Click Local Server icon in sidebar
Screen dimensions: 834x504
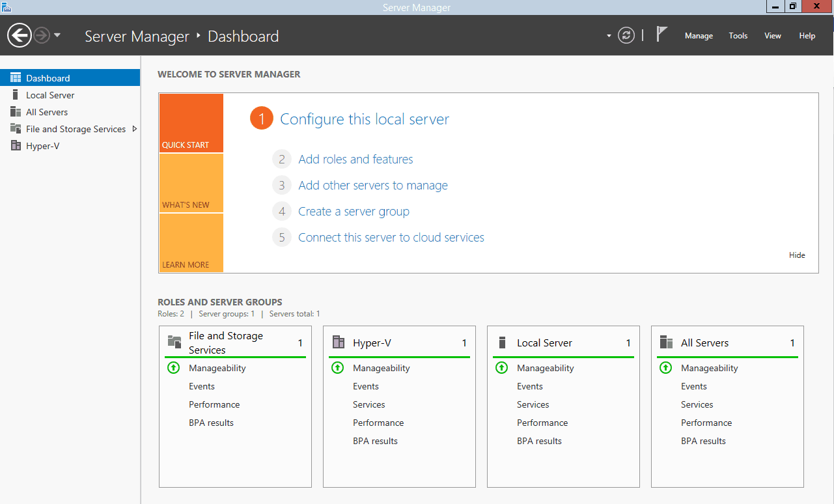(x=16, y=95)
